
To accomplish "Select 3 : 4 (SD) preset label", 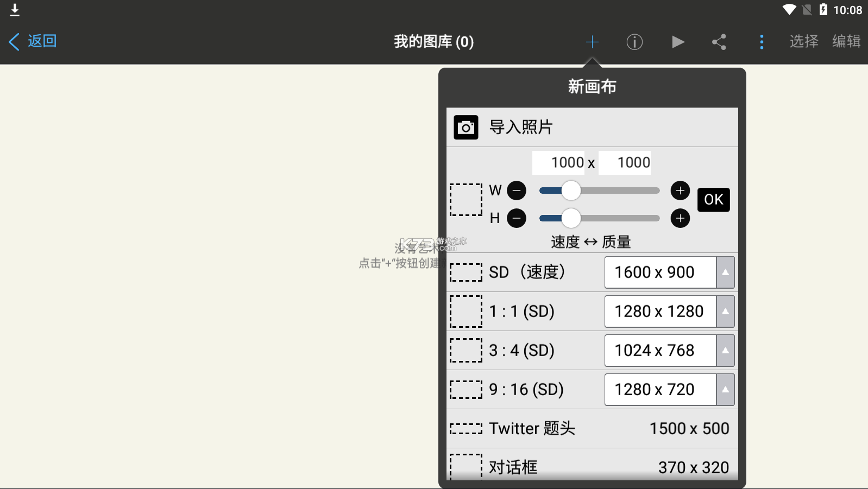I will pos(521,351).
